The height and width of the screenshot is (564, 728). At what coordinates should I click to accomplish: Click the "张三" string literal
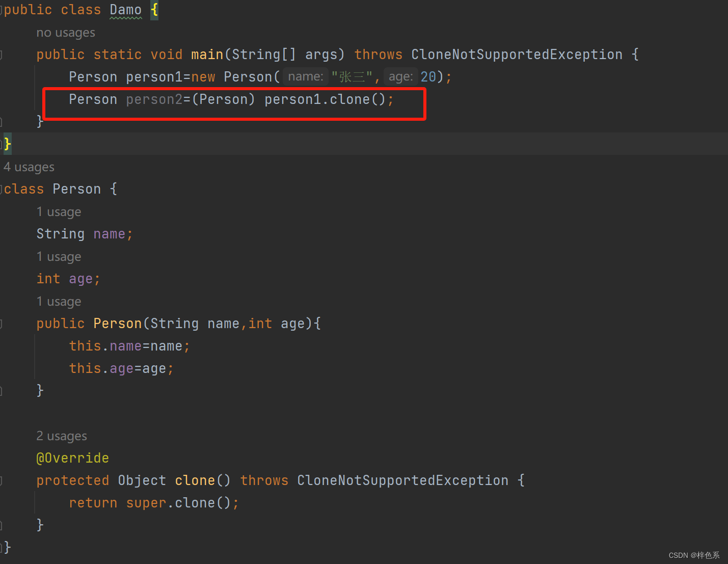(x=352, y=77)
